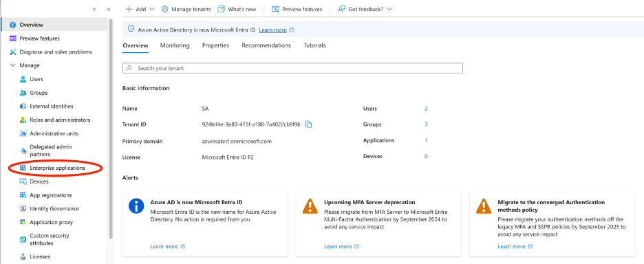
Task: Open Users via its sidebar icon
Action: tap(23, 79)
